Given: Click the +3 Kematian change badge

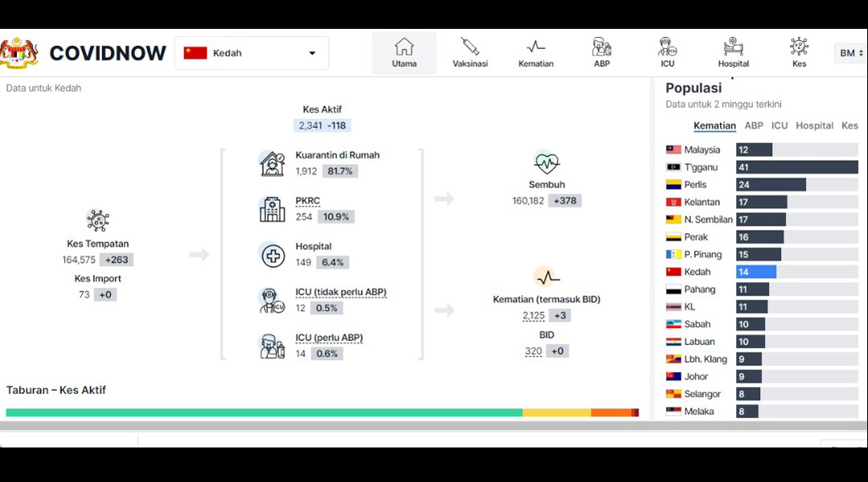Looking at the screenshot, I should point(560,316).
